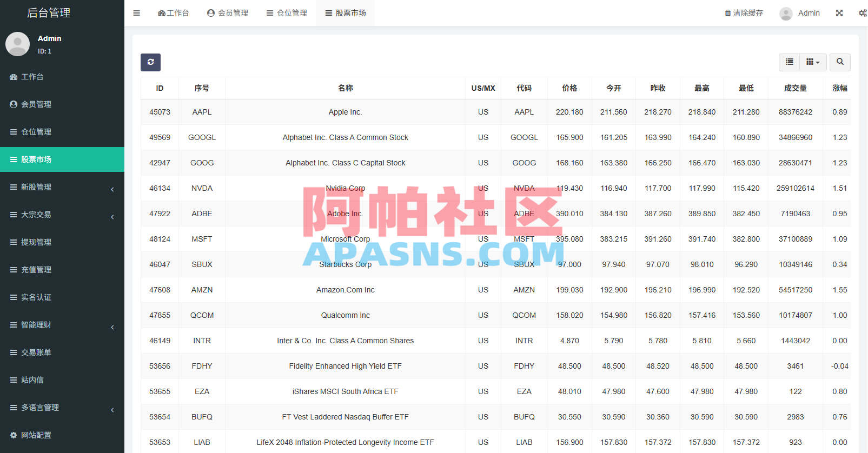Click the sidebar Admin profile avatar
Screen dimensions: 868x453
point(17,44)
